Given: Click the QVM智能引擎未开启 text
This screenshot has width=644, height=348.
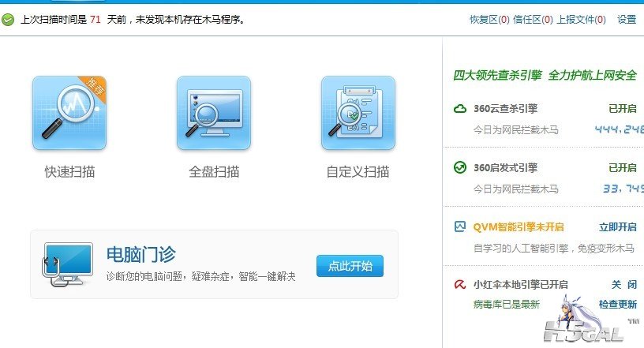Looking at the screenshot, I should point(519,226).
